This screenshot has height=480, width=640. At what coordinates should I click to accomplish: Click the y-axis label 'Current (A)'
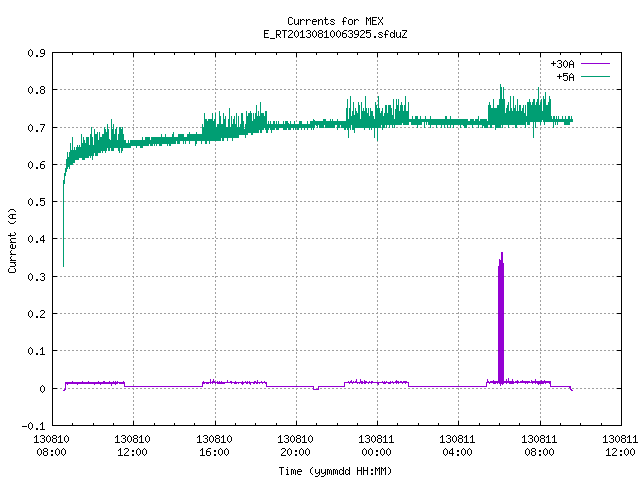pyautogui.click(x=13, y=240)
